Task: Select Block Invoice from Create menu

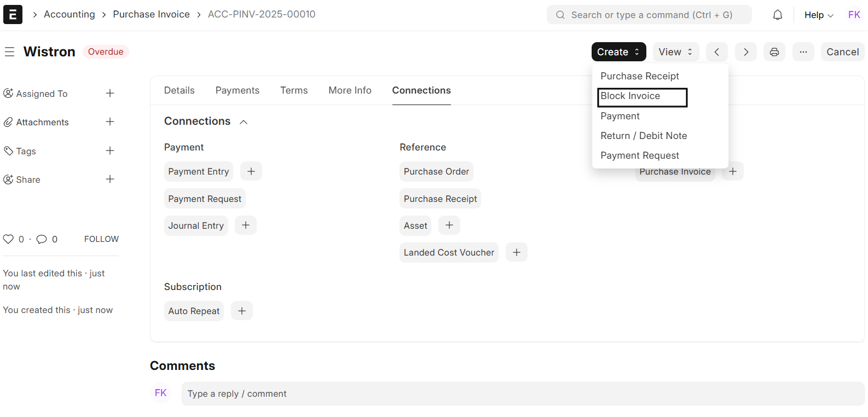Action: point(630,96)
